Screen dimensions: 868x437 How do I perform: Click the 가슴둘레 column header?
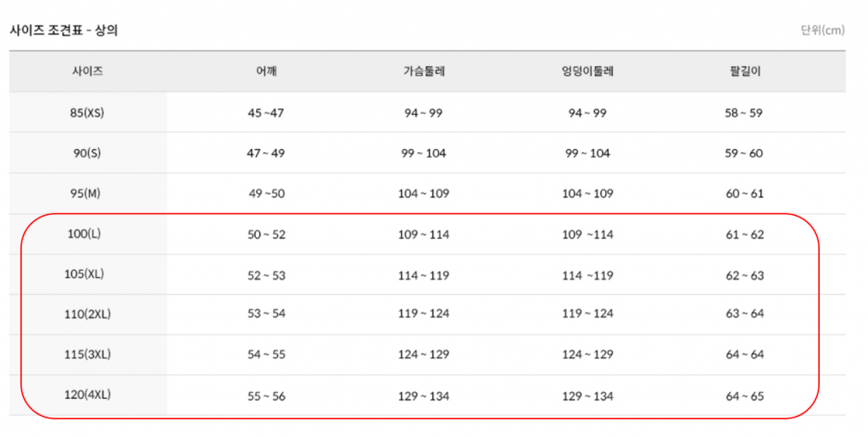pos(424,72)
